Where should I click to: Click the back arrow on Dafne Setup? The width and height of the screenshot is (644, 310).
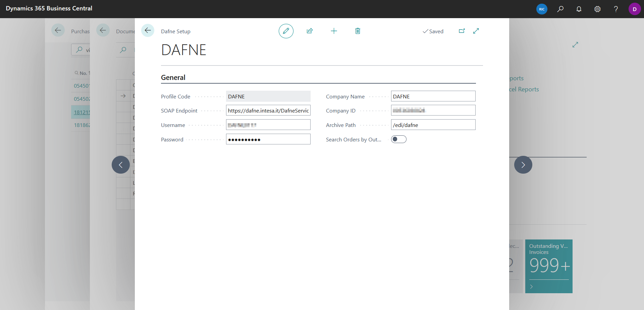(x=148, y=31)
